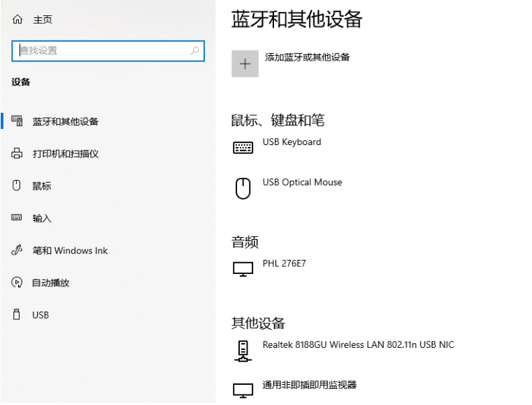The image size is (532, 405).
Task: Click the keyboard icon beside 输入
Action: 17,218
